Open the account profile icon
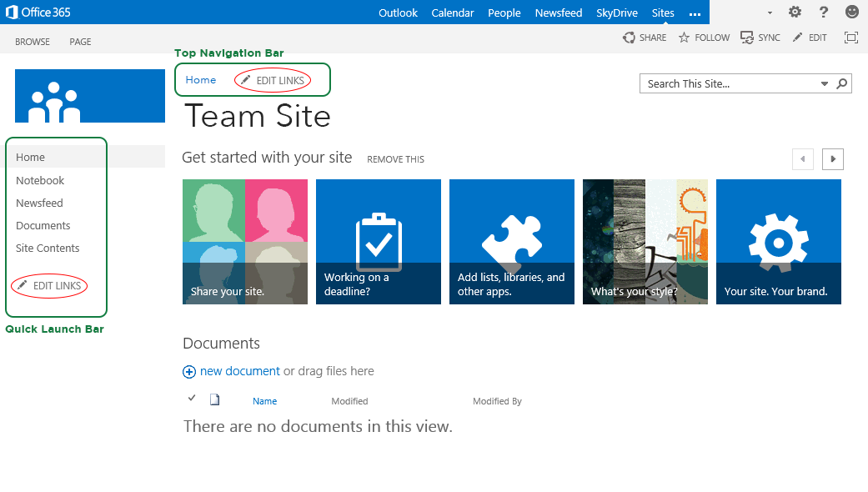The height and width of the screenshot is (492, 868). 851,12
